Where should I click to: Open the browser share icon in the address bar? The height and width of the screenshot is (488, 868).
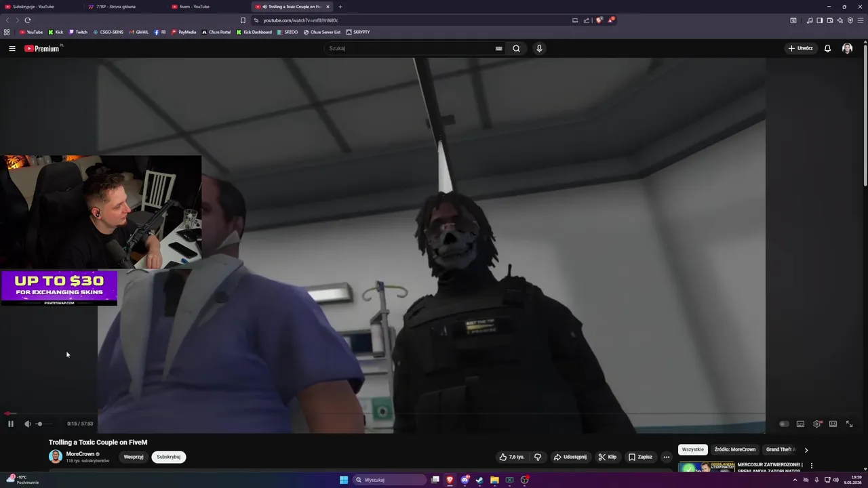pos(587,20)
